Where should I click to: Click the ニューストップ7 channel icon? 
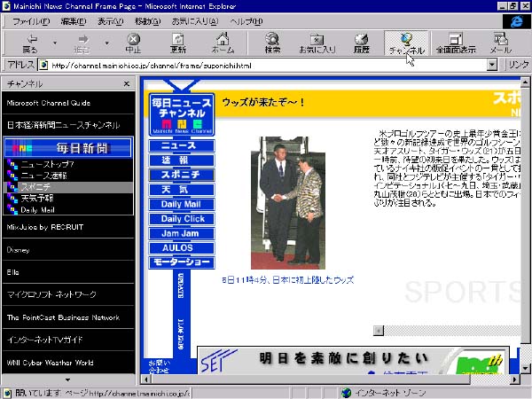12,165
